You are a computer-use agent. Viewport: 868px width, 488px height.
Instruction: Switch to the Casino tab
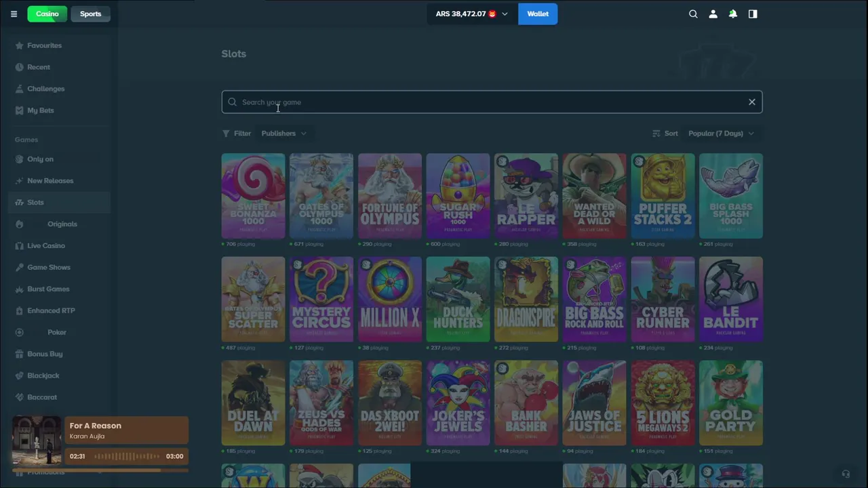point(47,14)
